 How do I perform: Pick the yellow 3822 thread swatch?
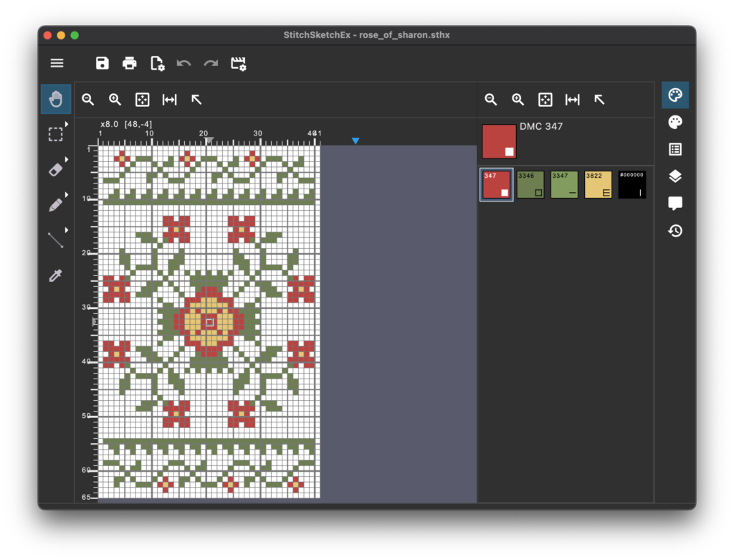(x=599, y=185)
